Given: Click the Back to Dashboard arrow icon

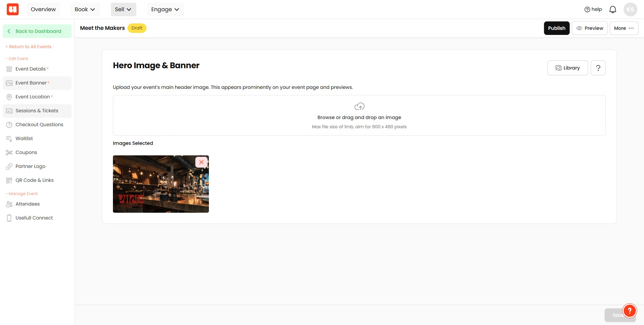Looking at the screenshot, I should [x=9, y=31].
